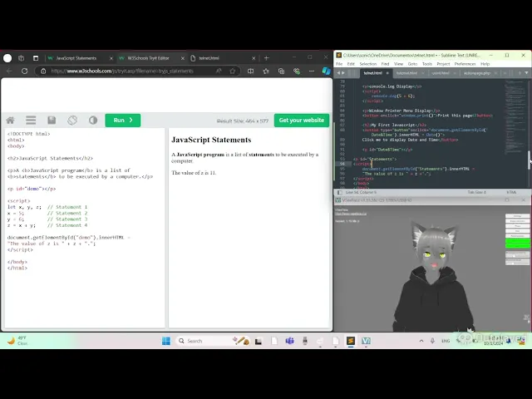Open browser settings and more menu
The width and height of the screenshot is (532, 399).
click(312, 71)
